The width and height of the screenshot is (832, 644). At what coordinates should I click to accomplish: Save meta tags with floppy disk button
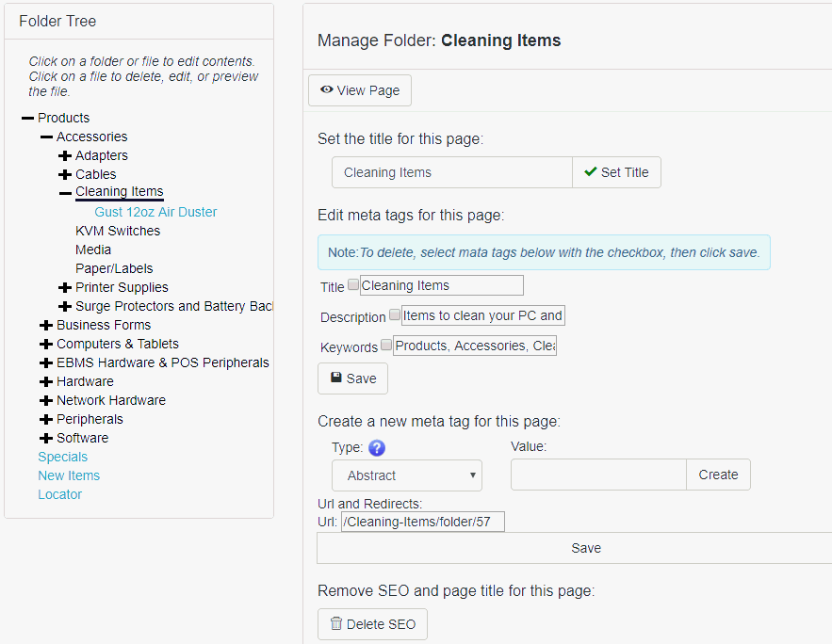[352, 378]
